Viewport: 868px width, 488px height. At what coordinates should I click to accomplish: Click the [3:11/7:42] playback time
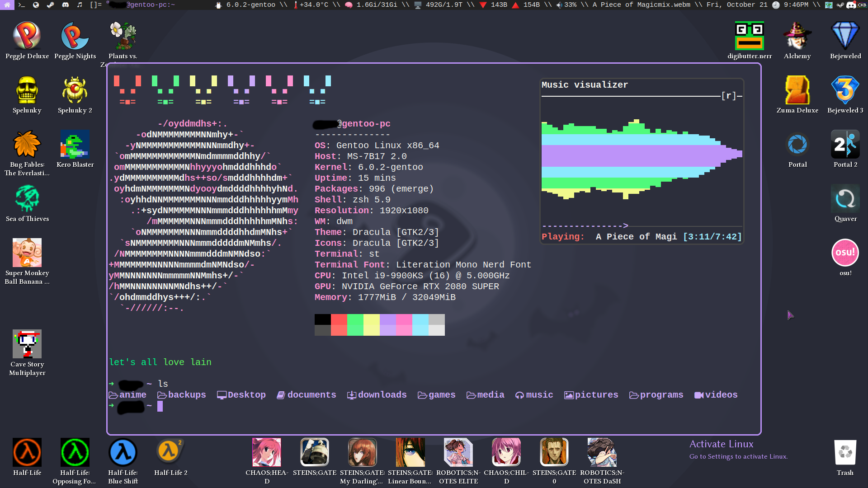pos(712,237)
